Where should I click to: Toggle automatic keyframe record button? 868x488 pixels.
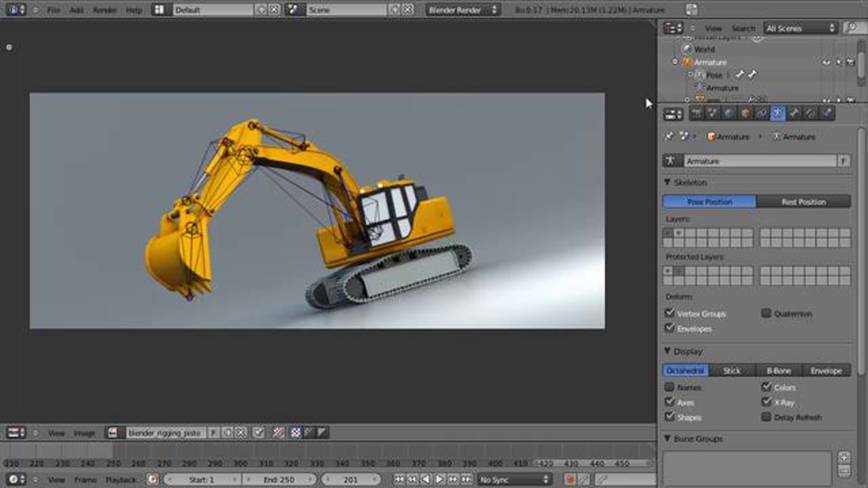tap(570, 480)
